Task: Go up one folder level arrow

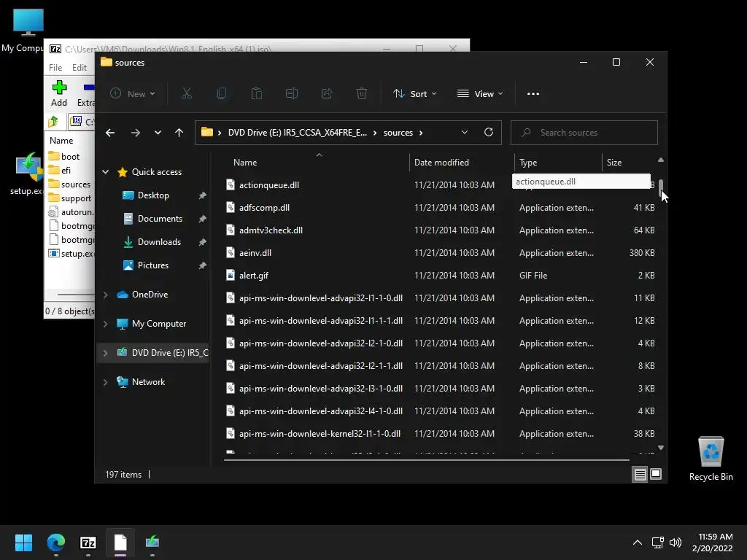Action: pos(179,133)
